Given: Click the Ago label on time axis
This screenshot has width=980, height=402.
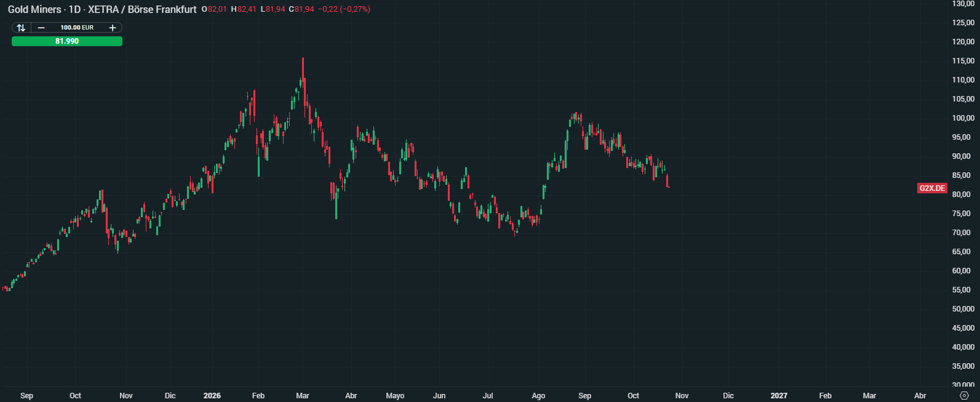Looking at the screenshot, I should [x=538, y=396].
